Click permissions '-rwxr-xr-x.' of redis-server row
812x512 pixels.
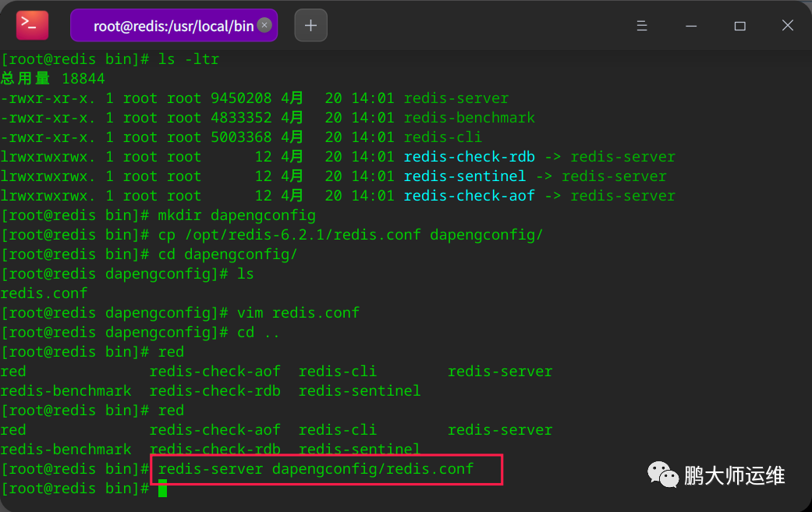(x=48, y=98)
